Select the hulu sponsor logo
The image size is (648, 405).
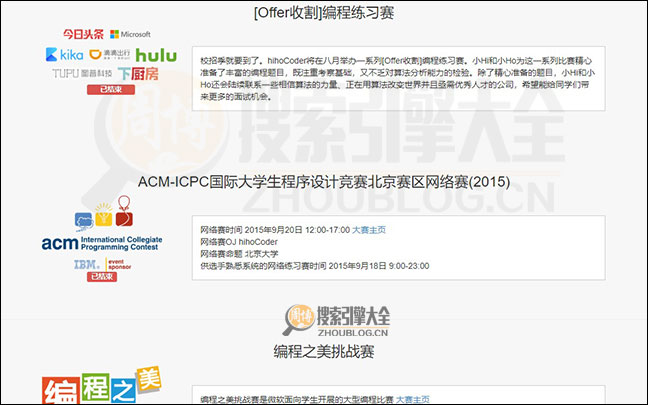[156, 55]
